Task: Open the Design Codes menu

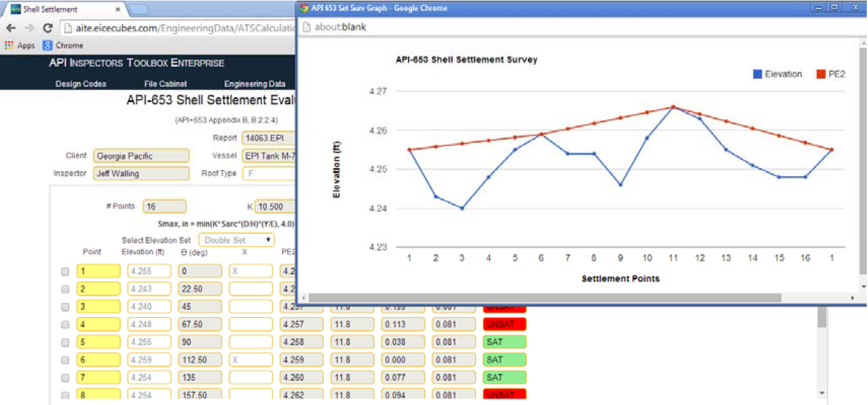Action: 81,84
